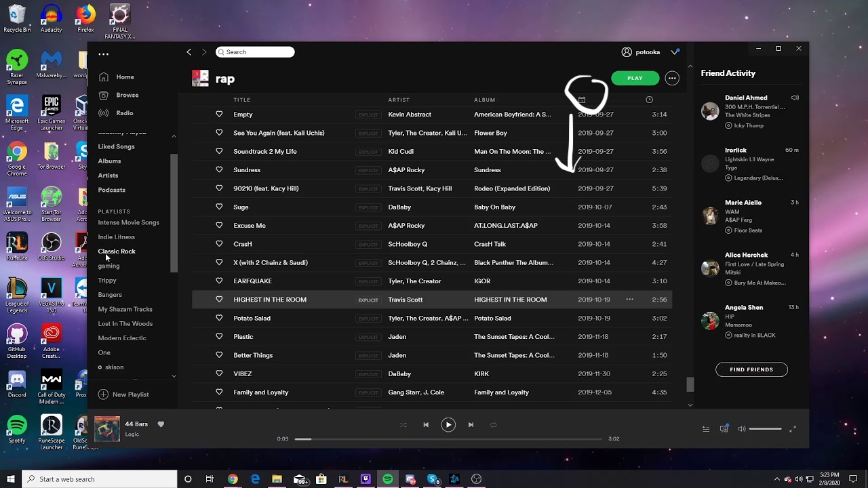
Task: Toggle shuffle playback
Action: [403, 425]
